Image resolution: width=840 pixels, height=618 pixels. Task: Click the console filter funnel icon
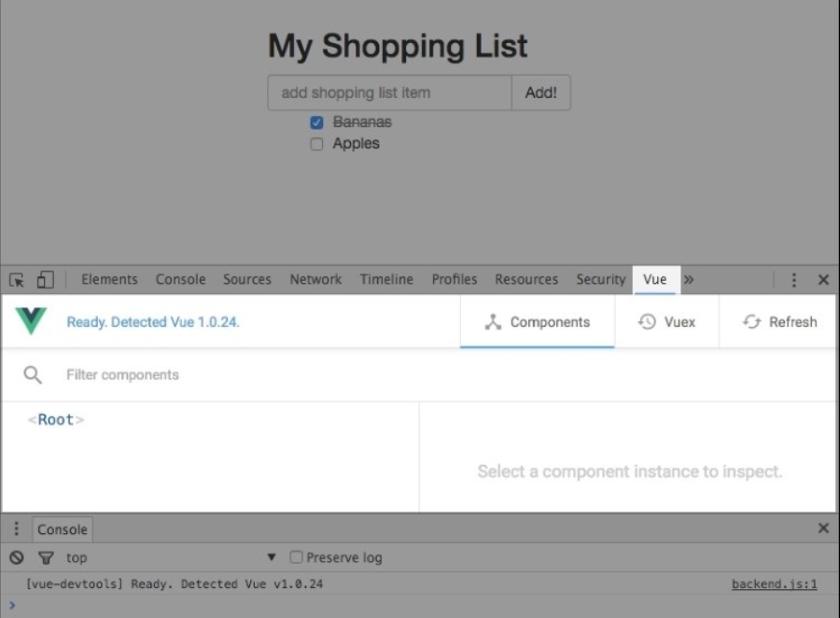pos(45,557)
